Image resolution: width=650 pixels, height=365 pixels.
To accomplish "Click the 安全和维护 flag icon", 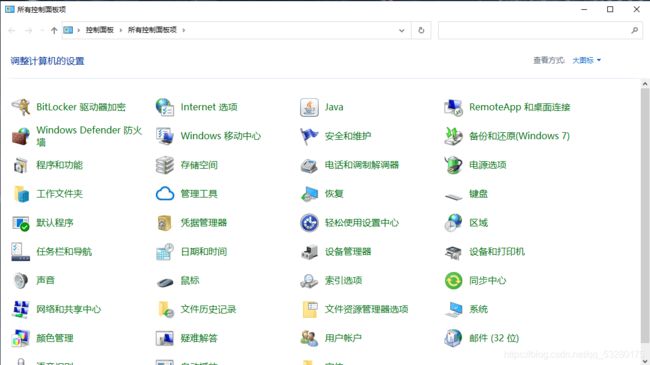I will tap(309, 136).
